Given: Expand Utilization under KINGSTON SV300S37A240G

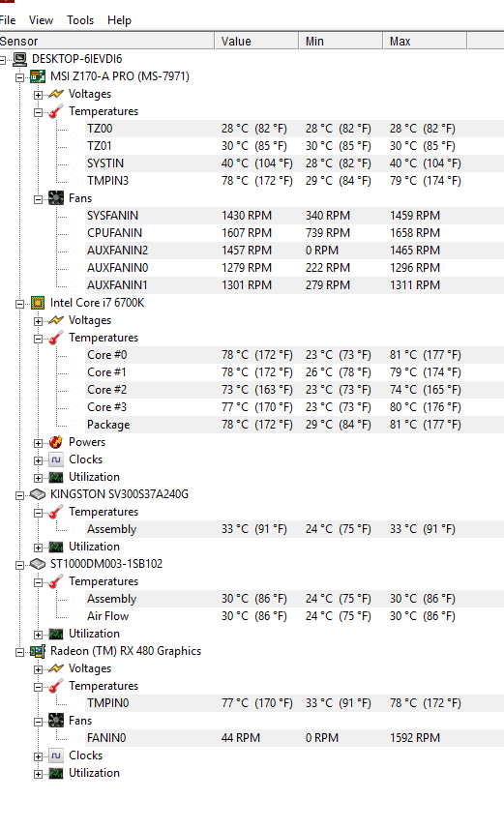Looking at the screenshot, I should [38, 548].
